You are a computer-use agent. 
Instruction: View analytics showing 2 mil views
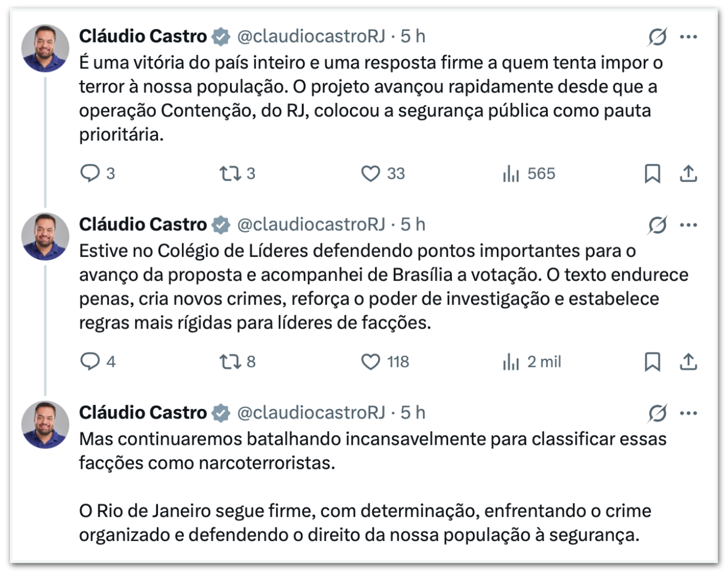pos(511,362)
